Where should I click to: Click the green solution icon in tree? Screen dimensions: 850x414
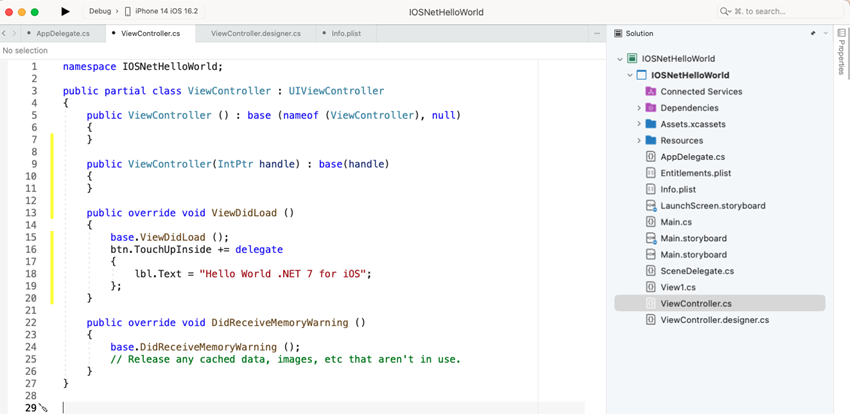[632, 59]
